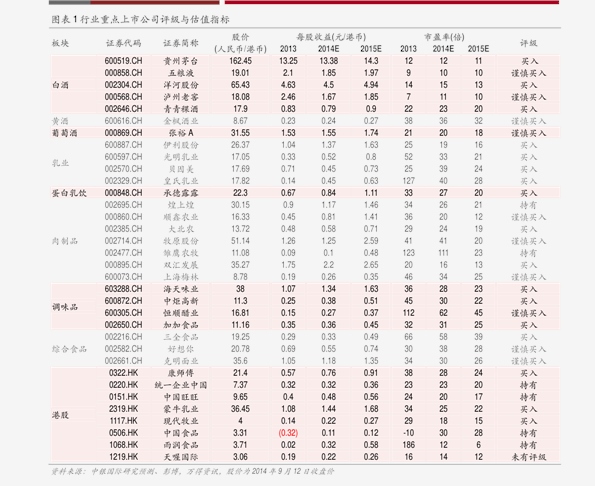This screenshot has height=486, width=595.
Task: Select stock code 000848.CH
Action: pos(123,193)
